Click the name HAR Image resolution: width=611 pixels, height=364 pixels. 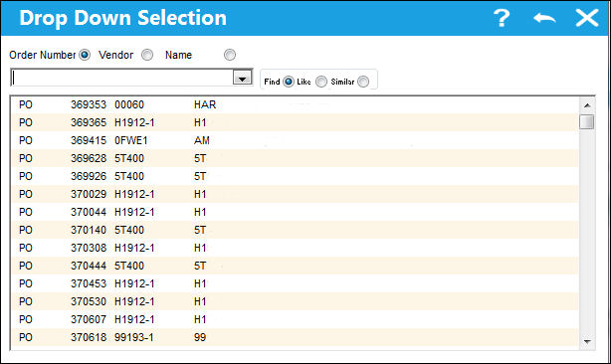pos(205,104)
